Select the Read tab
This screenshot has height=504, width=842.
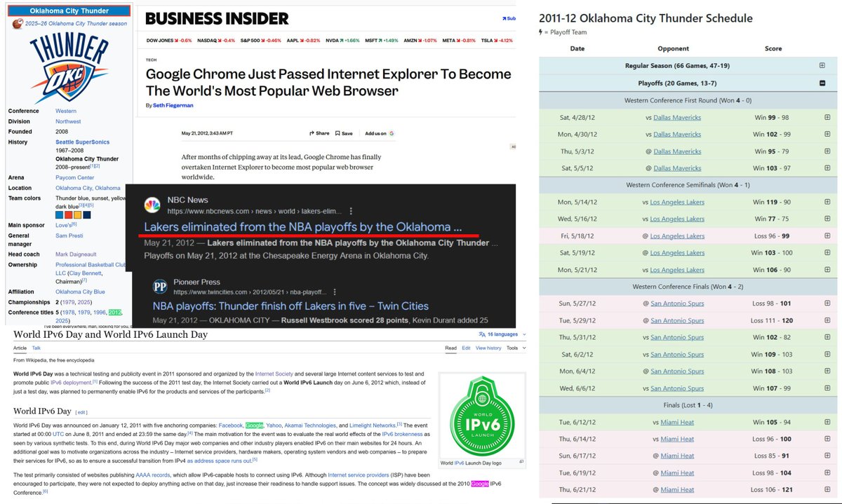[x=450, y=348]
